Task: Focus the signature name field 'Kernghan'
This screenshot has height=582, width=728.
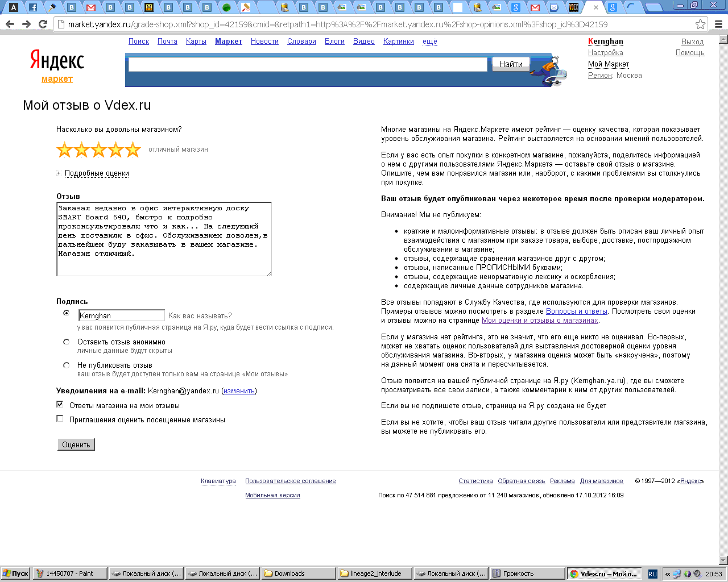Action: [x=121, y=315]
